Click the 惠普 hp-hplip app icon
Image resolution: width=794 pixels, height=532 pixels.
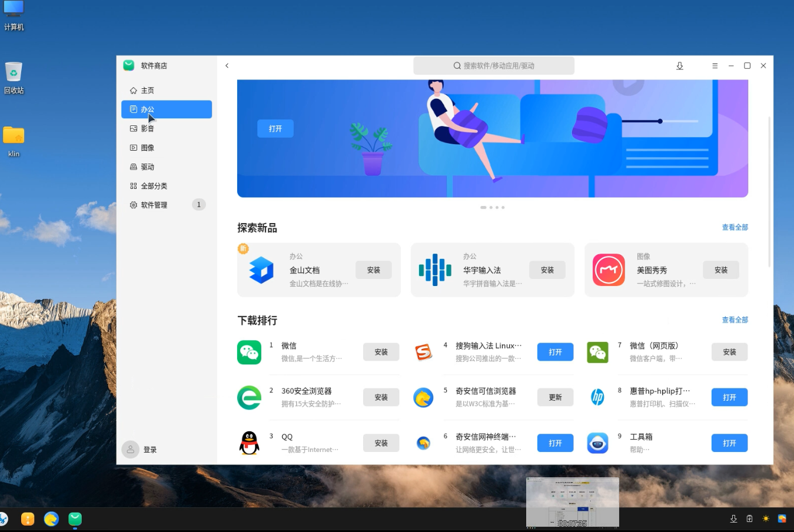(597, 398)
